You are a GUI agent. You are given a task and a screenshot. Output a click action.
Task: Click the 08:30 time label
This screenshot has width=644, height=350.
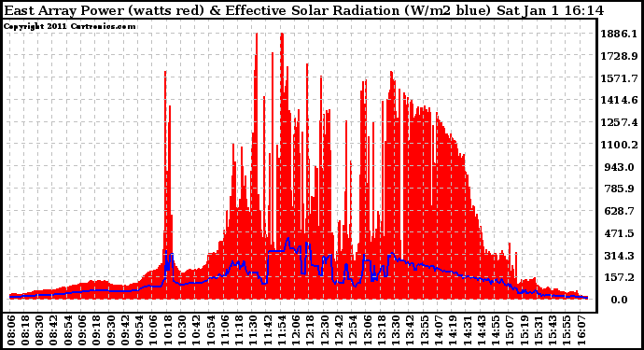39,330
